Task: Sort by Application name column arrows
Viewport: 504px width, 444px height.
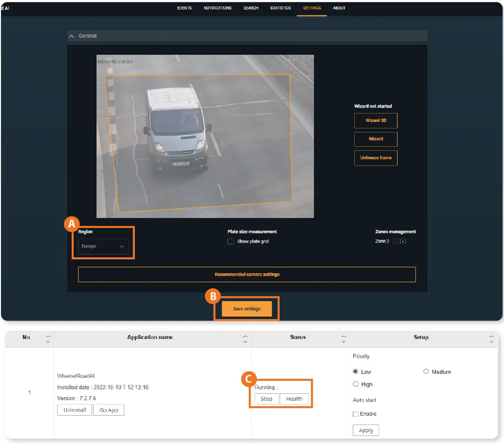Action: 245,339
